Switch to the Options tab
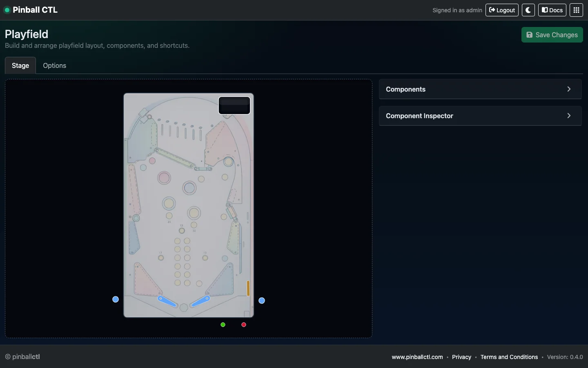This screenshot has height=368, width=588. click(x=54, y=65)
